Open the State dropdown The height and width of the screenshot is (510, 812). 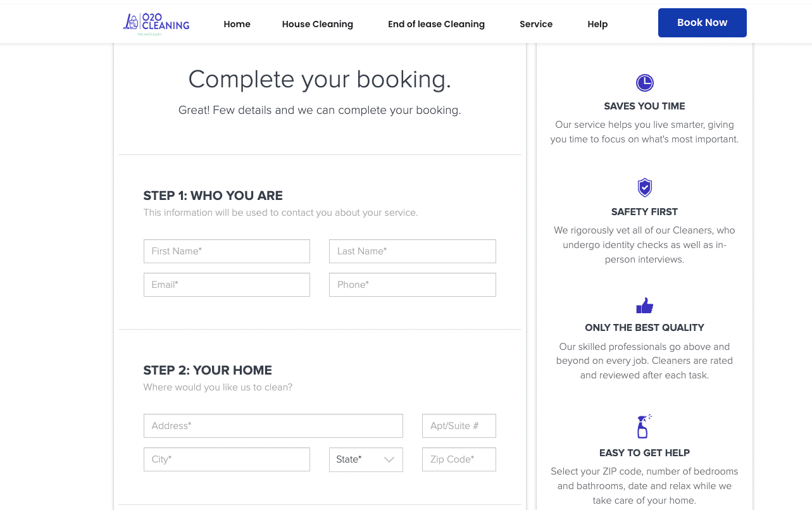click(x=366, y=459)
